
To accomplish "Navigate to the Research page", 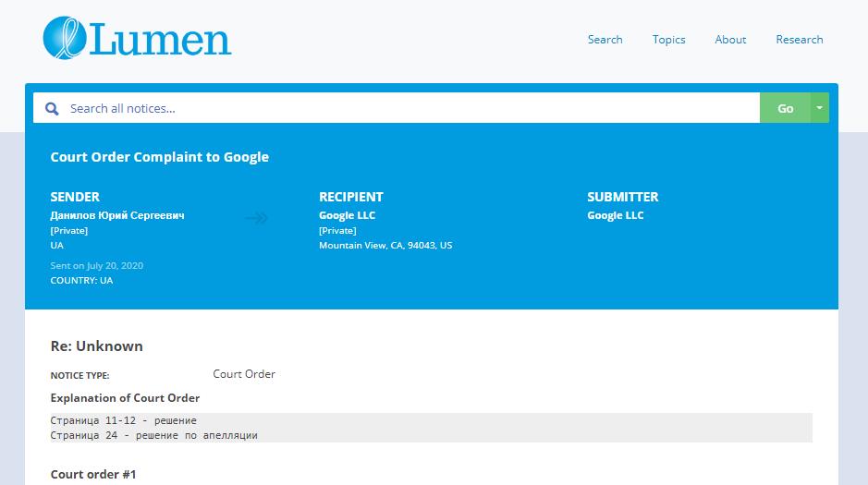I will (x=800, y=40).
